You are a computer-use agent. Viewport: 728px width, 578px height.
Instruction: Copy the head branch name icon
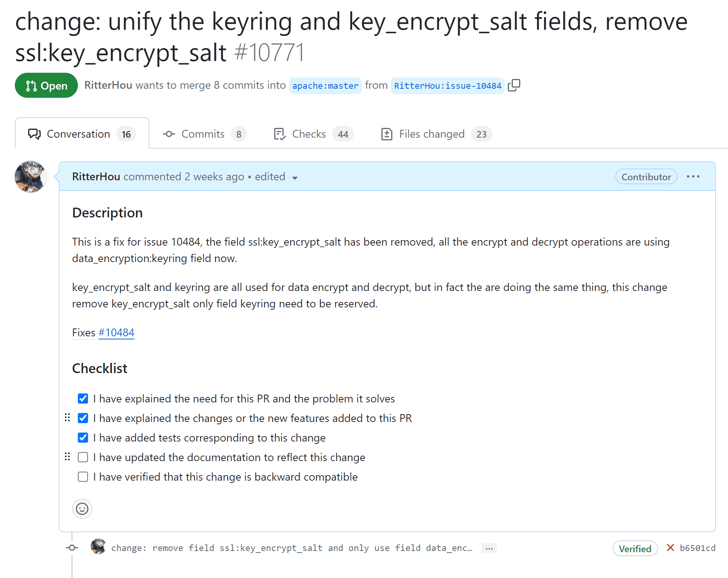pos(514,85)
